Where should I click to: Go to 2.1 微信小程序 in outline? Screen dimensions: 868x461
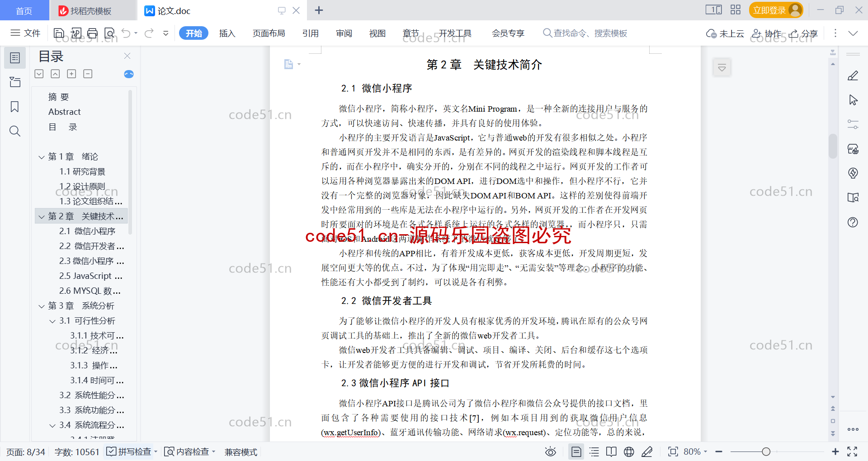87,231
